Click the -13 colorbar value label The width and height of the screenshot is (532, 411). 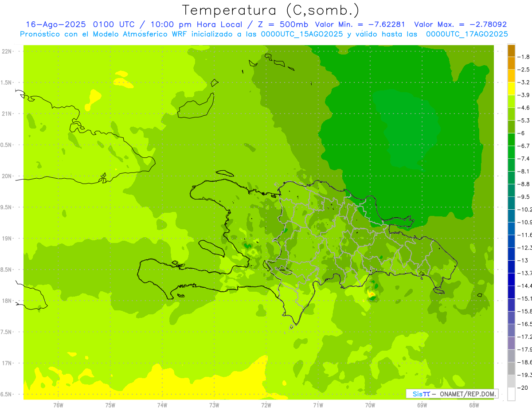pyautogui.click(x=524, y=260)
